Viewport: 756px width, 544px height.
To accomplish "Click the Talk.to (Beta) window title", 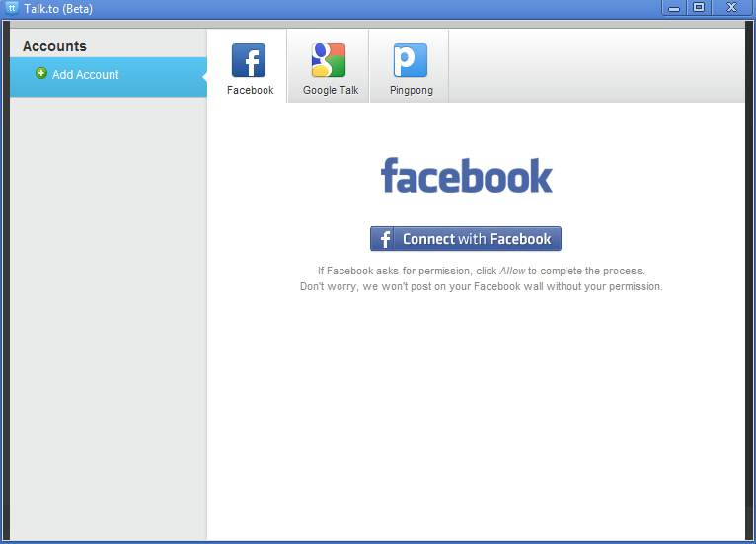I will point(58,9).
